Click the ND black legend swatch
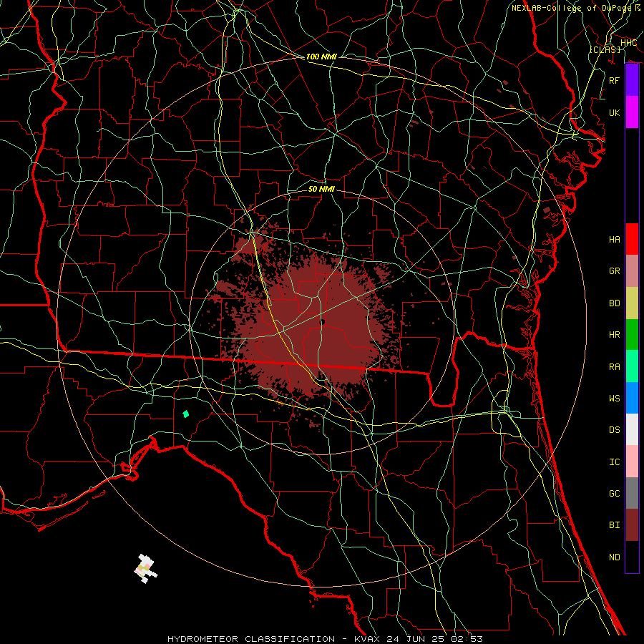 (632, 557)
